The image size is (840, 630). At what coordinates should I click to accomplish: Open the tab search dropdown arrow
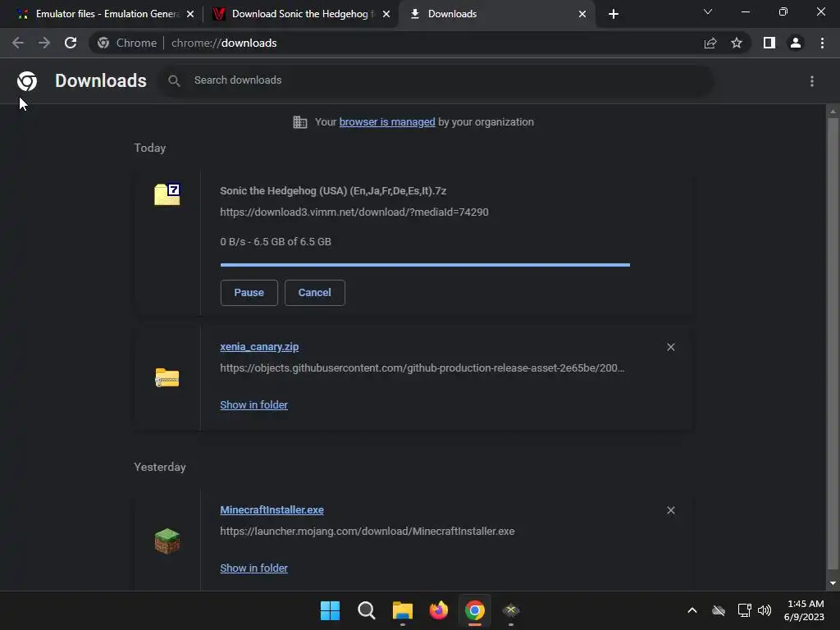[x=708, y=11]
